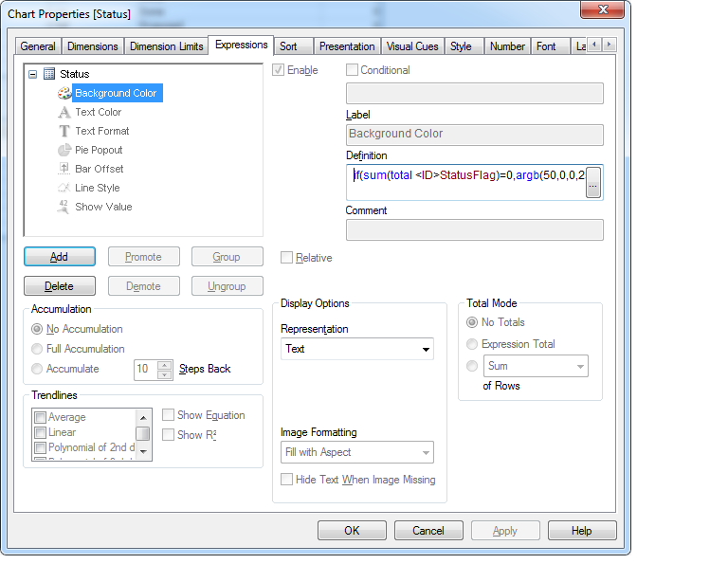Check the Average trendline box
Viewport: 728px width, 582px height.
(41, 417)
